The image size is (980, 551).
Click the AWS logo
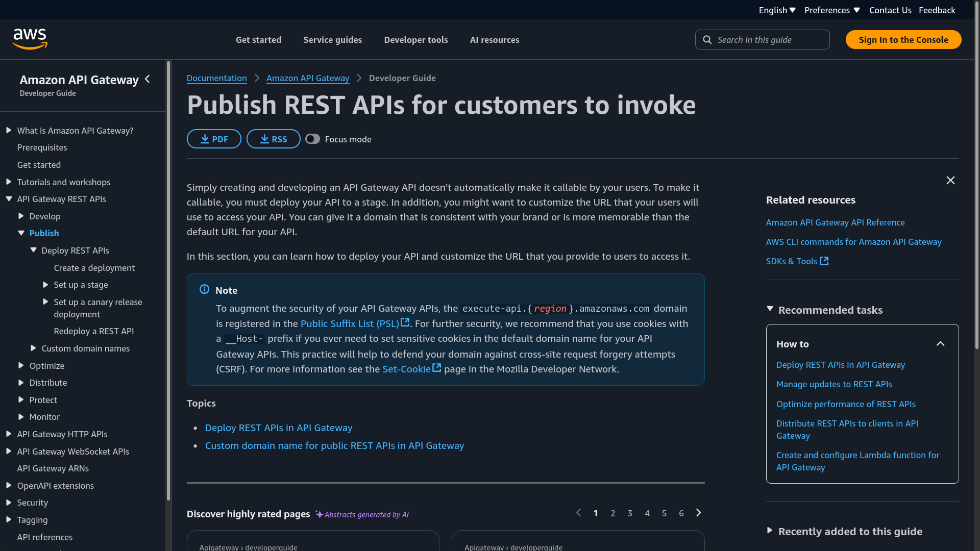coord(30,39)
